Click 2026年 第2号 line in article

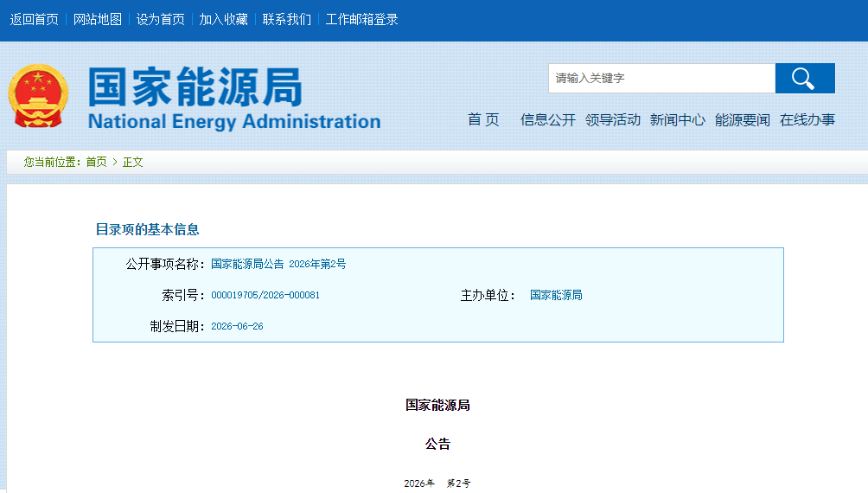[x=437, y=483]
